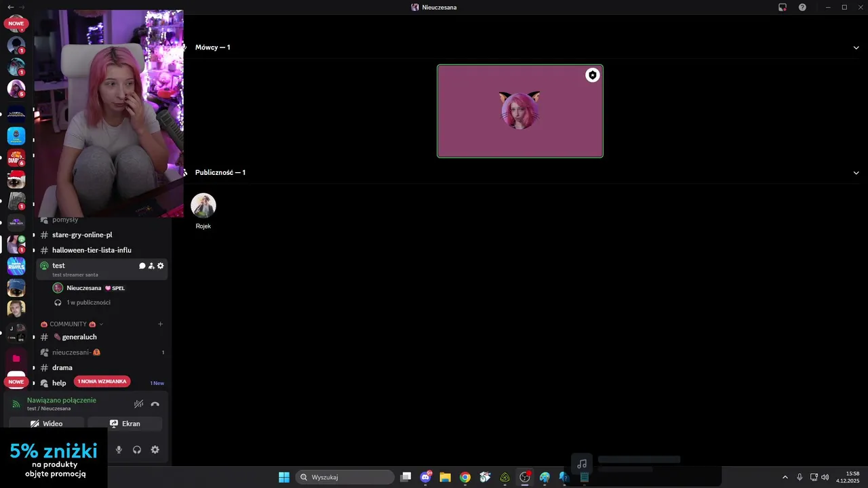Open generaluch channel

(x=102, y=337)
